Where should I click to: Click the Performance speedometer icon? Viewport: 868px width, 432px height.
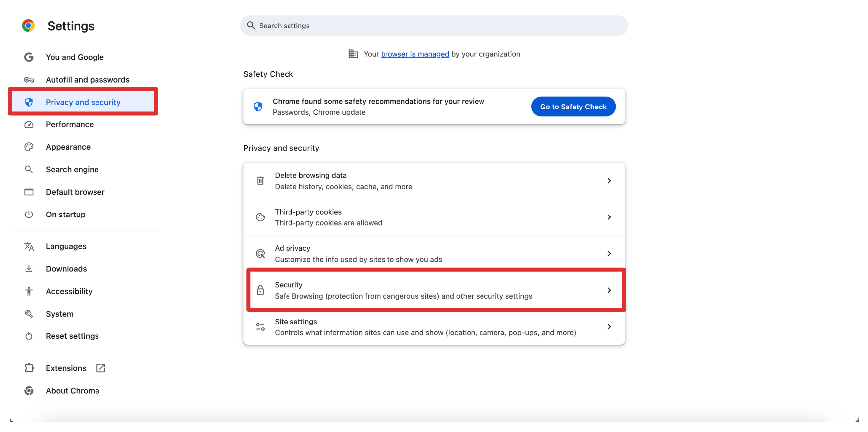coord(29,124)
